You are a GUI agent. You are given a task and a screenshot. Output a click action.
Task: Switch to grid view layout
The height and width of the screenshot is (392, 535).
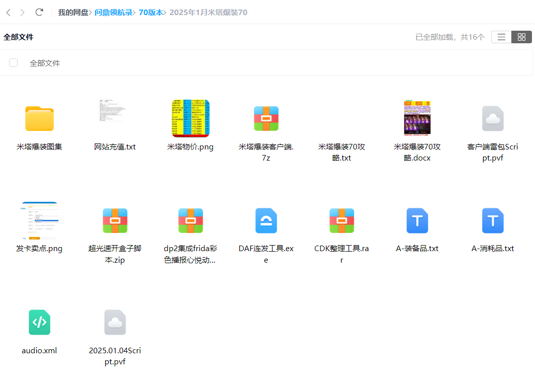coord(522,37)
